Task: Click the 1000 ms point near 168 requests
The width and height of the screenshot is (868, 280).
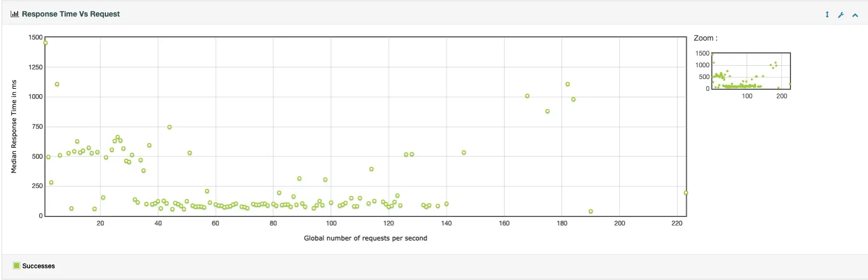Action: coord(527,96)
